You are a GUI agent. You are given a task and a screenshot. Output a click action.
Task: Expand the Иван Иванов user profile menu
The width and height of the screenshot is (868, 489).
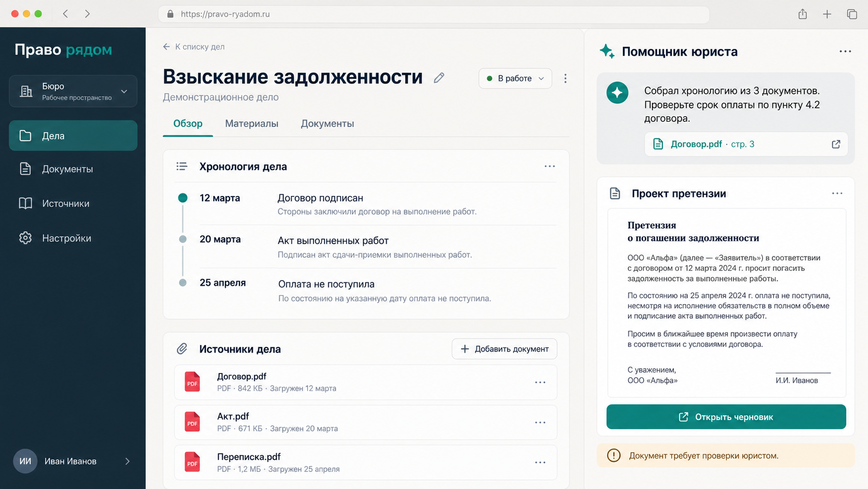(73, 461)
